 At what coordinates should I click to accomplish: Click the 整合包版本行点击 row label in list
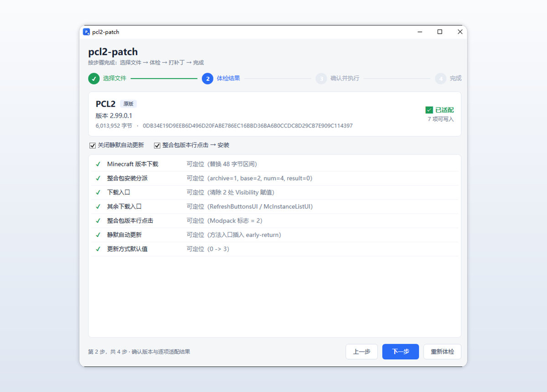pyautogui.click(x=130, y=221)
